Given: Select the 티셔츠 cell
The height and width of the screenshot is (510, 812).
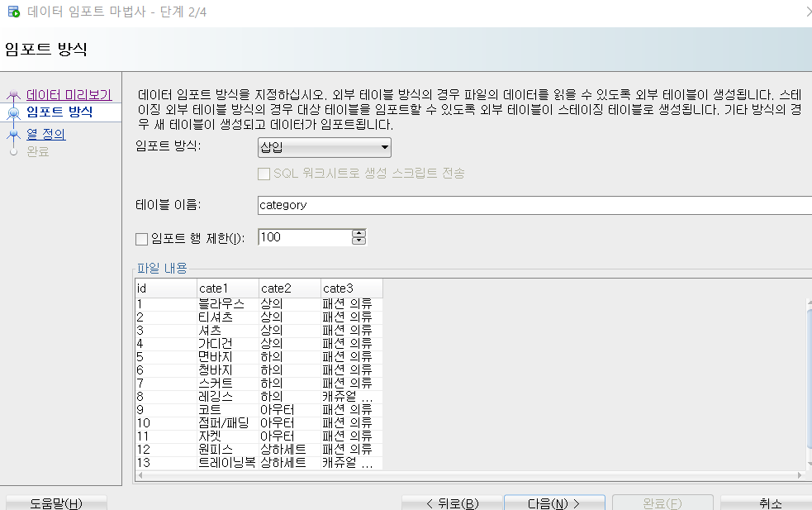Looking at the screenshot, I should click(228, 317).
